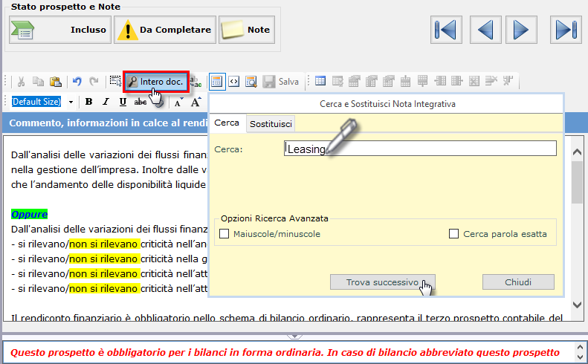Open the print preview icon
Image resolution: width=588 pixels, height=364 pixels.
251,82
